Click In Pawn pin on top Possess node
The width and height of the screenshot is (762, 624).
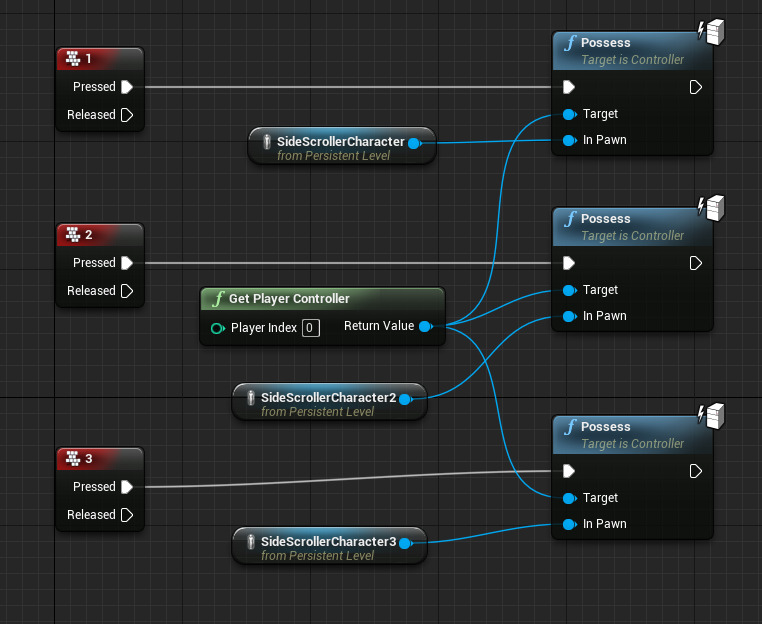[x=569, y=140]
